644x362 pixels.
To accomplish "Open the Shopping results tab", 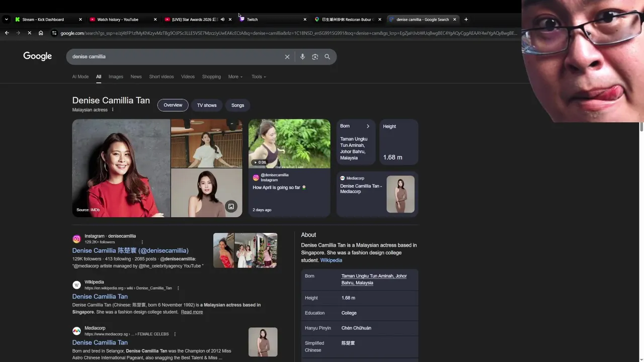I will point(211,77).
